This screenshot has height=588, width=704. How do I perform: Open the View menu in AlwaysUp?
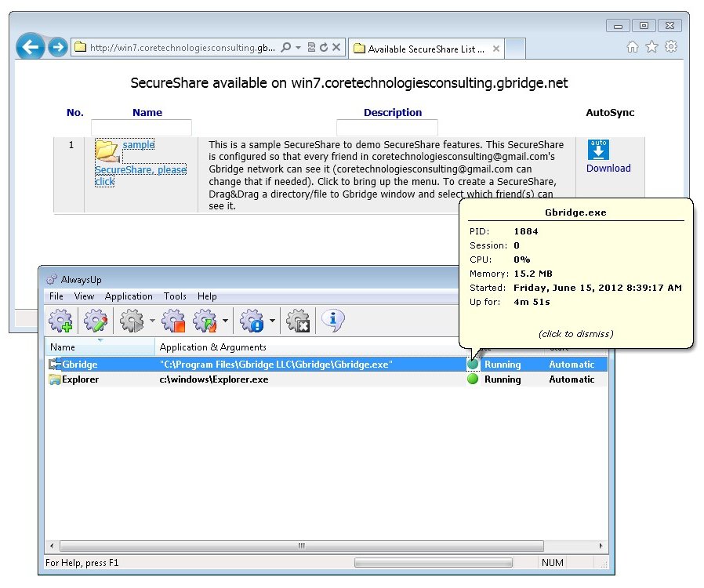point(84,296)
